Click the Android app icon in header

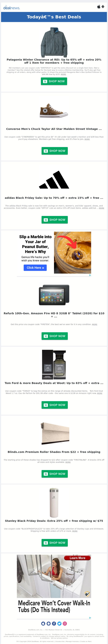[103, 7]
